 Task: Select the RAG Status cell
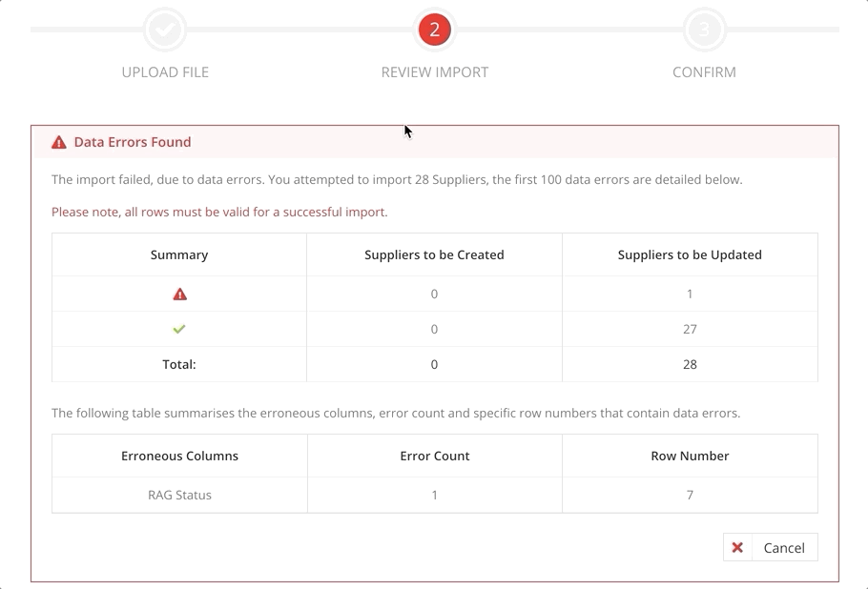pyautogui.click(x=179, y=495)
